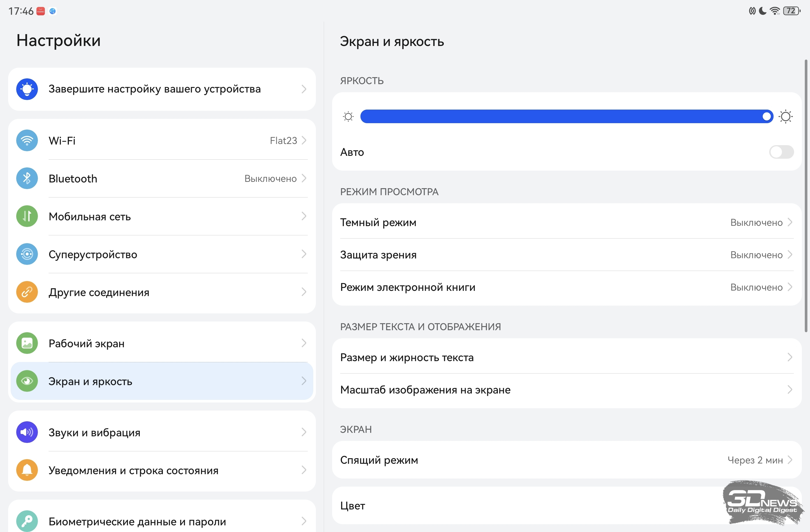The width and height of the screenshot is (810, 532).
Task: Tap the Суперустройство icon
Action: point(27,254)
